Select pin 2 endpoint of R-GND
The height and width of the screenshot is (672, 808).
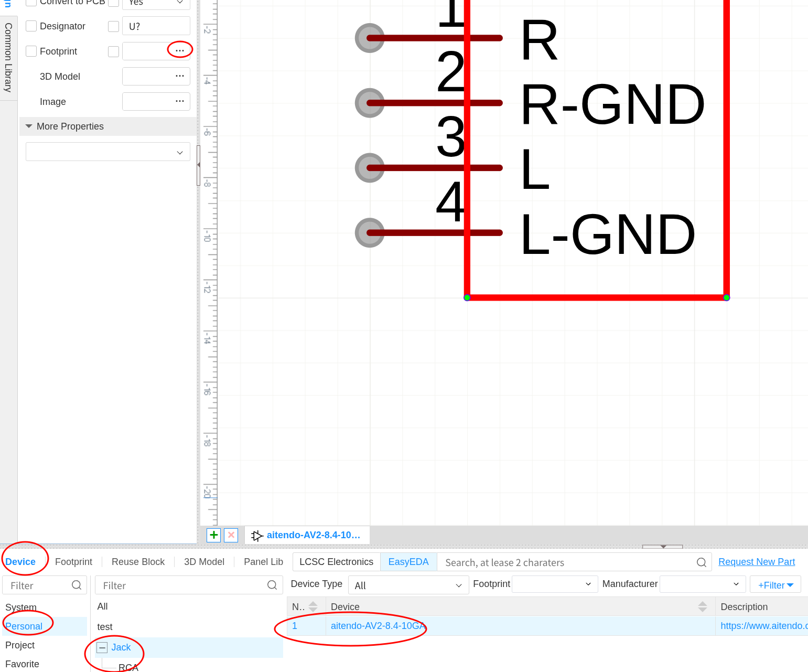coord(370,103)
